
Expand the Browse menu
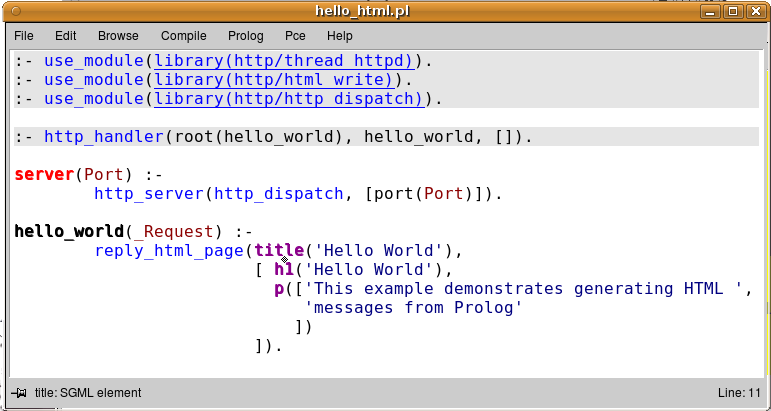point(118,36)
